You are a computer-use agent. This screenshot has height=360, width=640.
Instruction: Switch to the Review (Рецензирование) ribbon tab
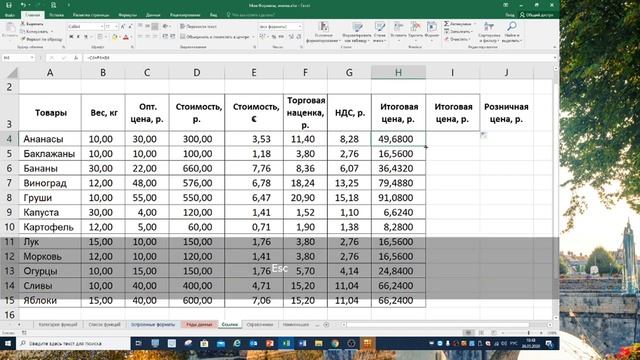(185, 15)
